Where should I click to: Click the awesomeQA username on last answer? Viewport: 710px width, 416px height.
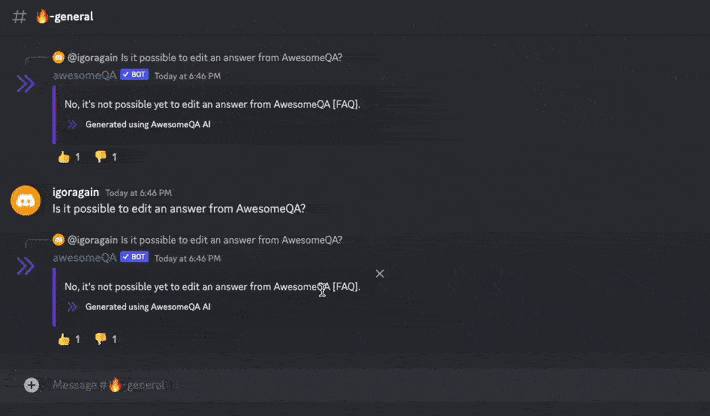(84, 257)
